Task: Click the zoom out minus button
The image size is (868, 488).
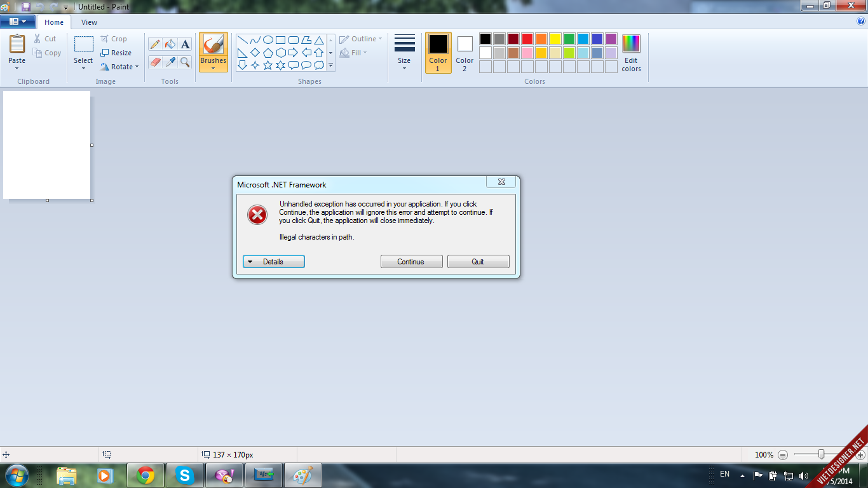Action: [783, 455]
